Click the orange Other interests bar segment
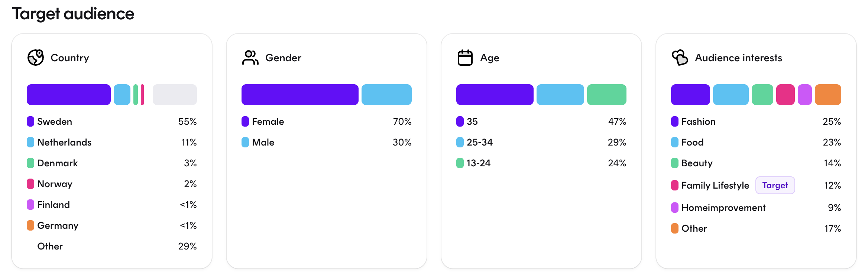Screen dimensions: 868x274 (x=827, y=95)
